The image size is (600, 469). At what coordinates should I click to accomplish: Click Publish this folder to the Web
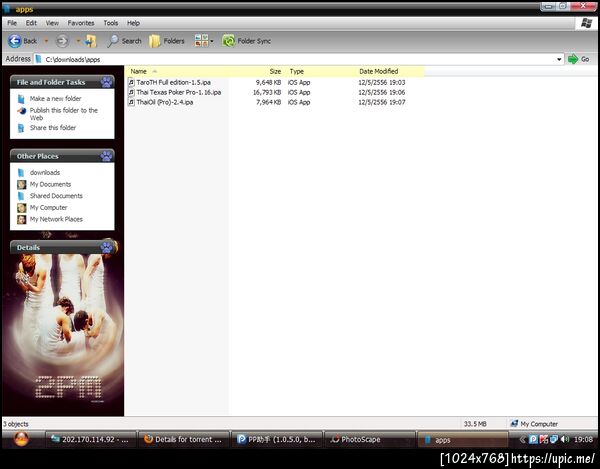(64, 114)
